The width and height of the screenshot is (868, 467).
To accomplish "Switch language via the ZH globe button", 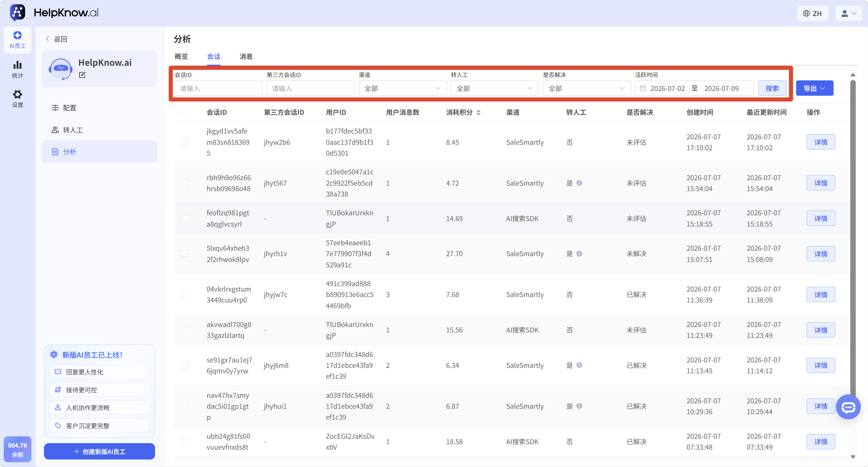I will tap(812, 13).
